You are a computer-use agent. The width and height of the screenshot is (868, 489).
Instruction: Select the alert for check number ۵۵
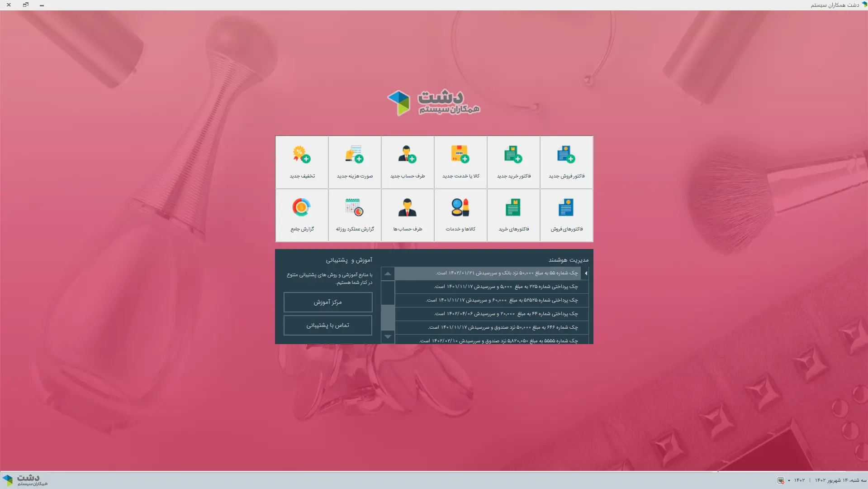489,273
